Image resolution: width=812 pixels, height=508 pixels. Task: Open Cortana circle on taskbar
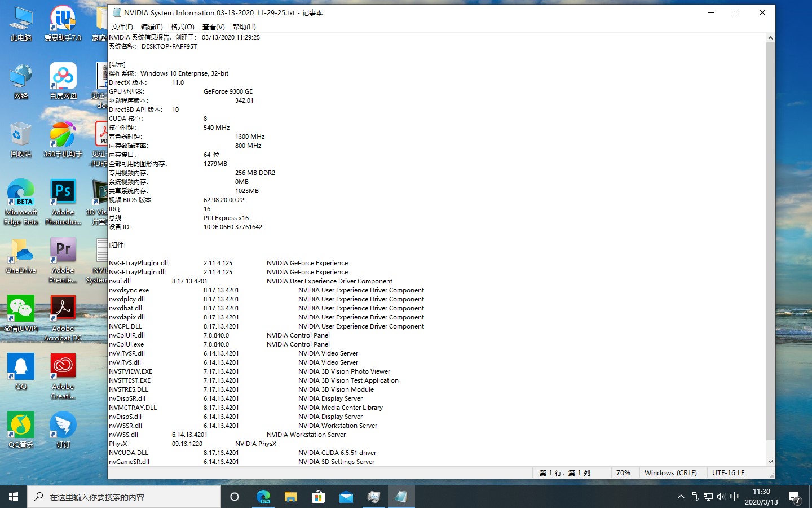(x=235, y=497)
